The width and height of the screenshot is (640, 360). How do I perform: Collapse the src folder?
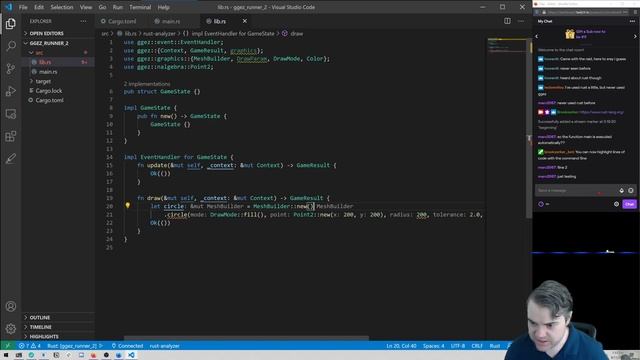39,53
